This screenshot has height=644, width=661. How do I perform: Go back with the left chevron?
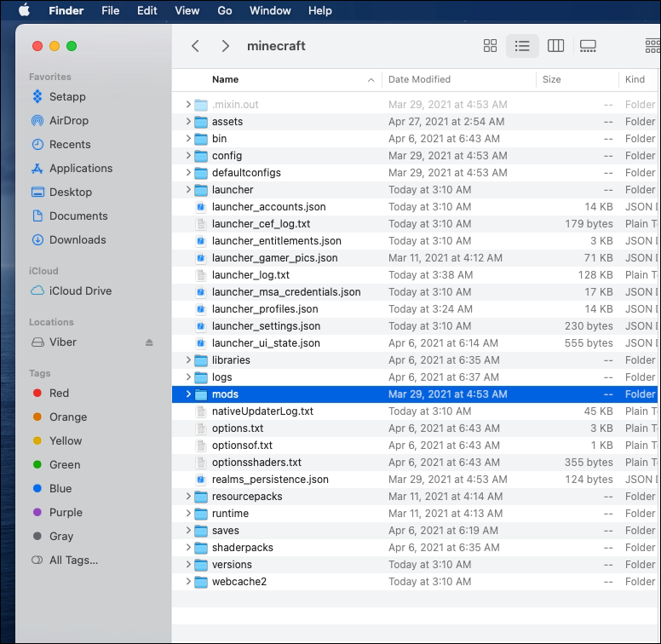click(196, 46)
